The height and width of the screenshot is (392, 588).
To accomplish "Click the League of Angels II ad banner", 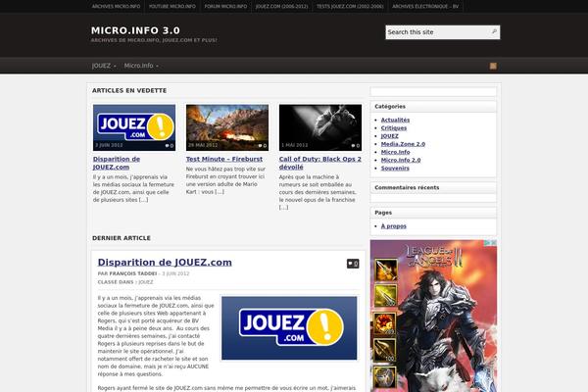I will tap(433, 316).
